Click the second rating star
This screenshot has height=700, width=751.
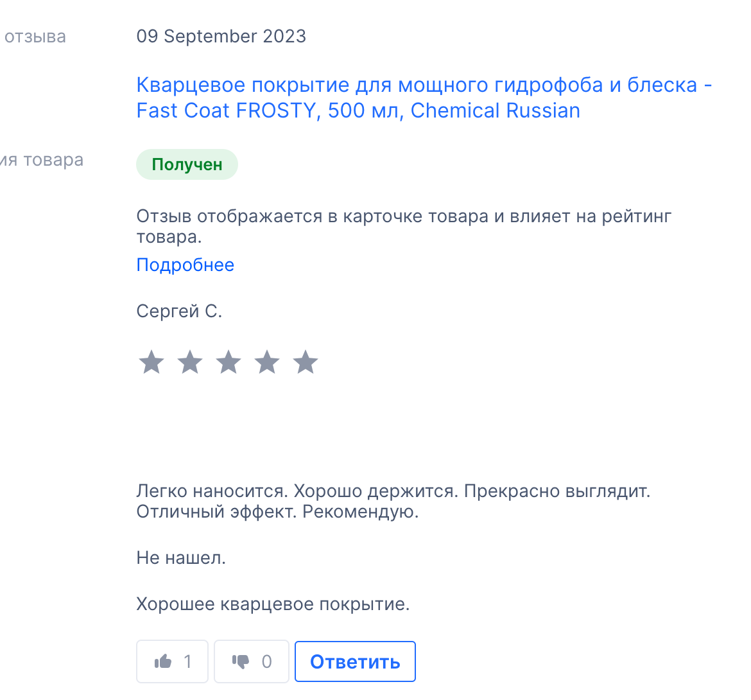(x=190, y=363)
